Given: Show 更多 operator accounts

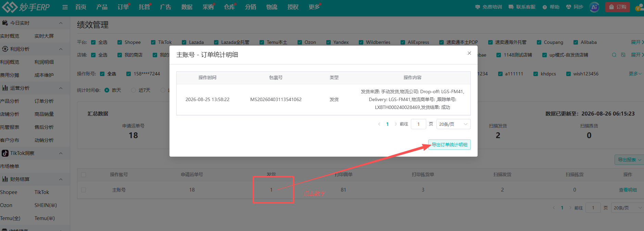Looking at the screenshot, I should click(635, 74).
